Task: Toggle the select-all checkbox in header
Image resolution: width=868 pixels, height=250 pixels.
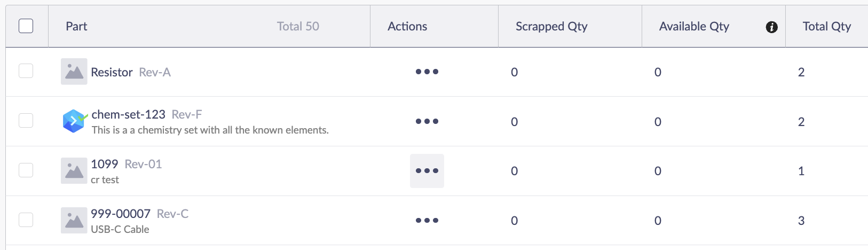Action: [x=26, y=26]
